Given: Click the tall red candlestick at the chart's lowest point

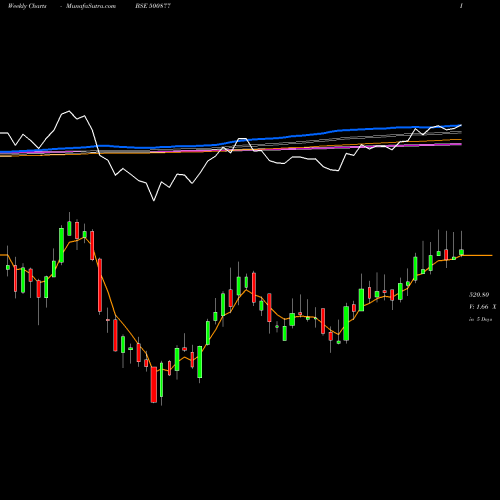Looking at the screenshot, I should (154, 385).
